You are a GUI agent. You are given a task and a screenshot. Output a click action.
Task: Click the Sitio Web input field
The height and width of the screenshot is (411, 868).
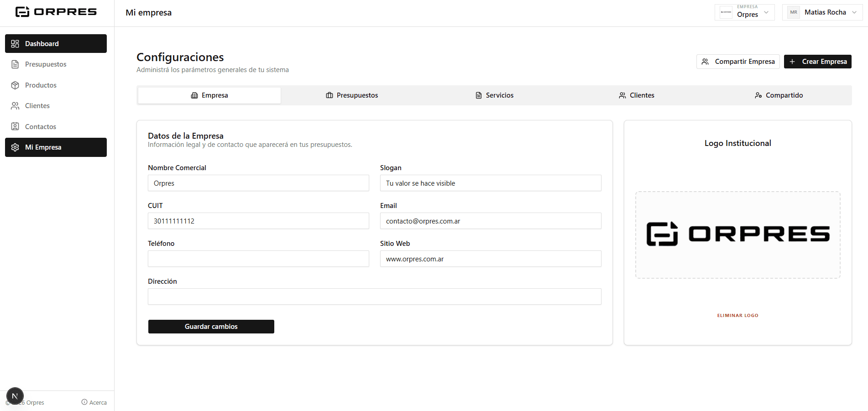pyautogui.click(x=491, y=259)
